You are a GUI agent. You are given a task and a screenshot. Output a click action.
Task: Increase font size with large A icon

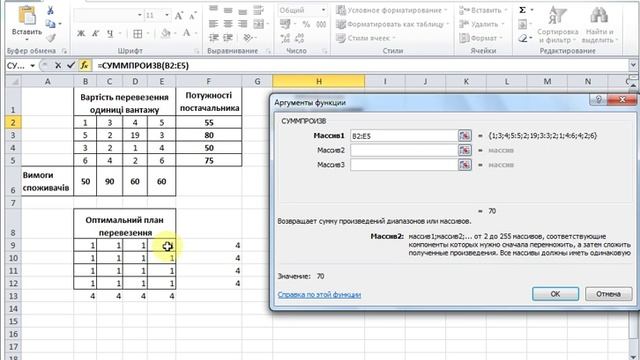pos(179,16)
